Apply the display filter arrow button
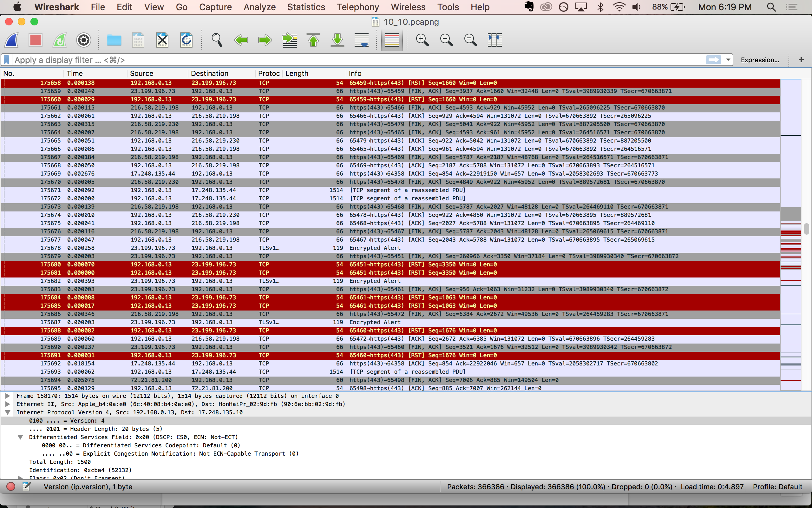The height and width of the screenshot is (508, 812). [713, 60]
